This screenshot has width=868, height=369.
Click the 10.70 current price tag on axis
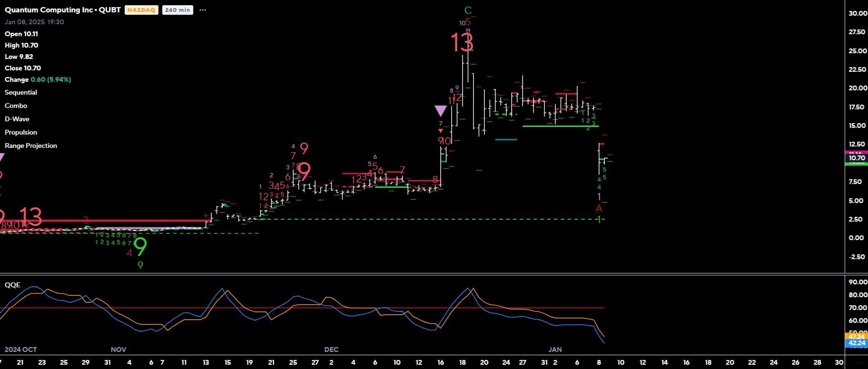[857, 158]
